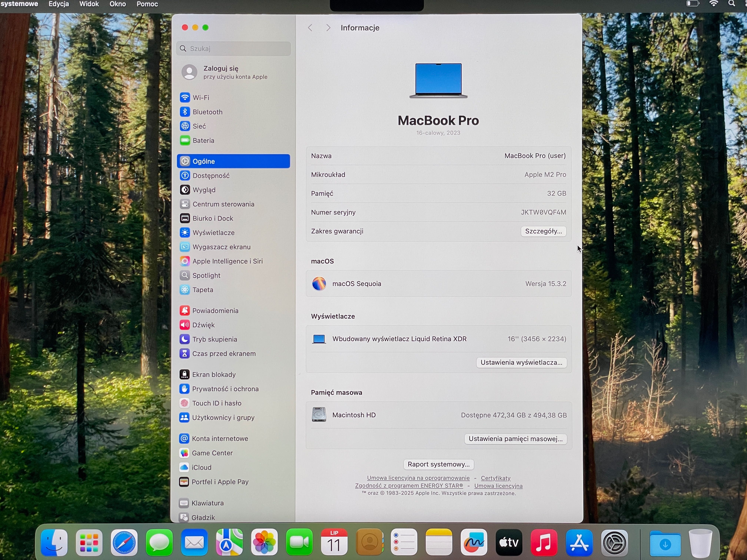Select Dostępność in the sidebar
Screen dimensions: 747x560
tap(233, 176)
